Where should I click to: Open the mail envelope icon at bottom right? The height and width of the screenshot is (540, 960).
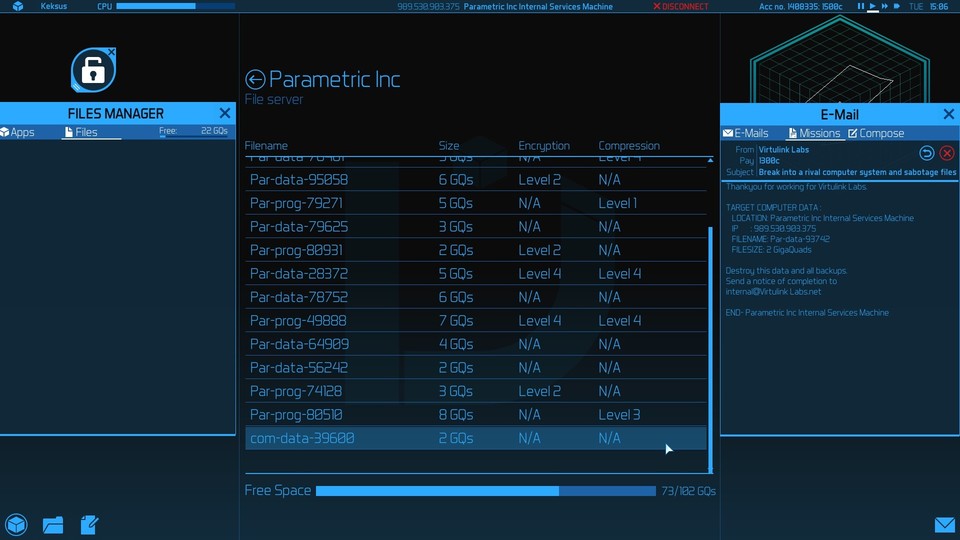tap(944, 525)
